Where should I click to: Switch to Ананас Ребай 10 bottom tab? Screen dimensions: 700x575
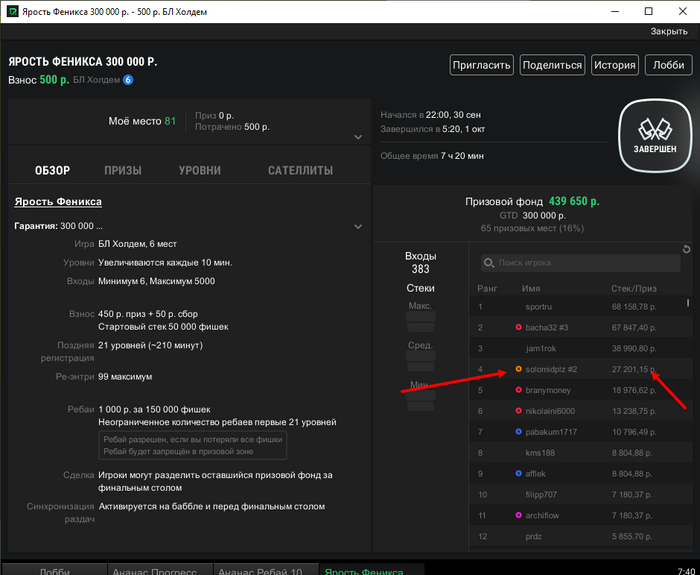[266, 570]
